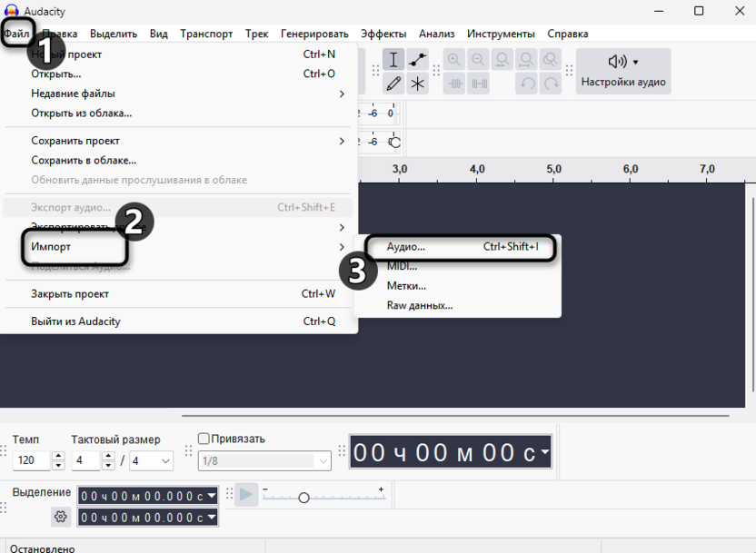Screen dimensions: 756x553
Task: Click the Redo arrow icon
Action: click(551, 84)
